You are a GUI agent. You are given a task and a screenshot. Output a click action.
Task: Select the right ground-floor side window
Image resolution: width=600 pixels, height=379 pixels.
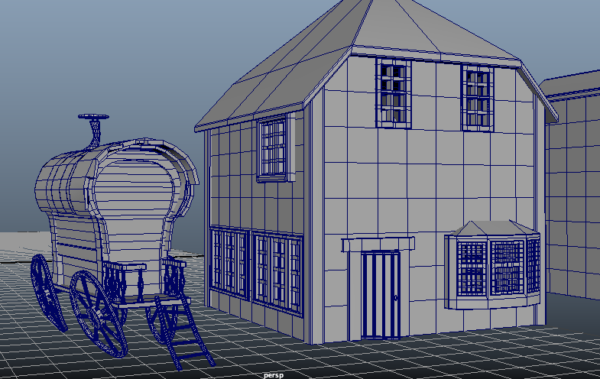point(278,273)
